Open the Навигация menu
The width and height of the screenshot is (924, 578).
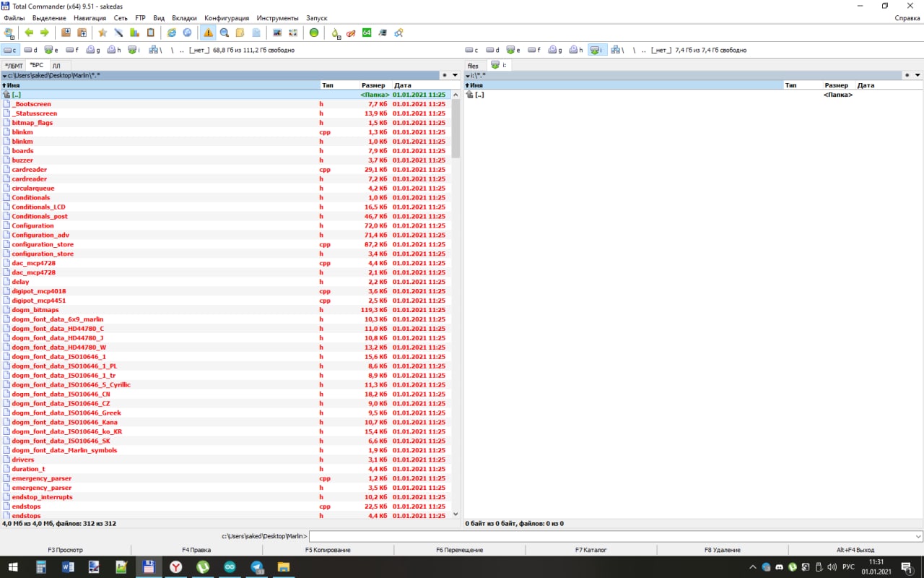(x=90, y=17)
